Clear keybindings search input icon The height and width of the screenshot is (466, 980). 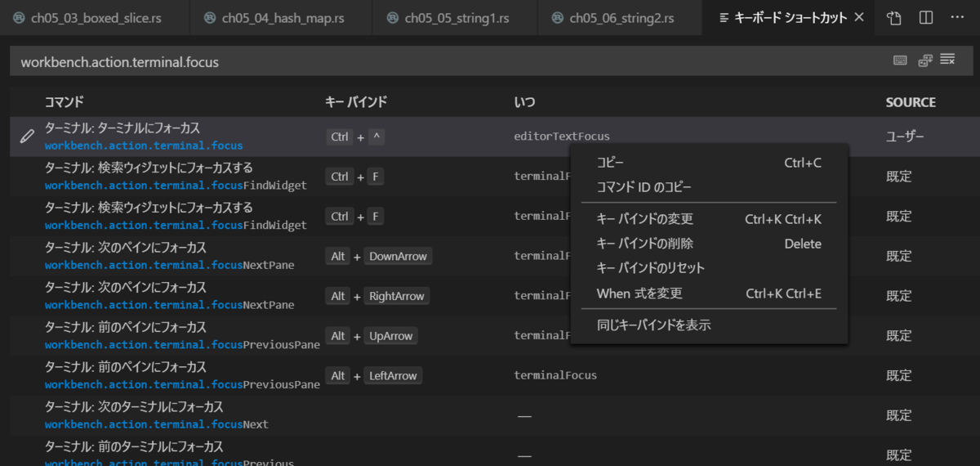(x=948, y=60)
